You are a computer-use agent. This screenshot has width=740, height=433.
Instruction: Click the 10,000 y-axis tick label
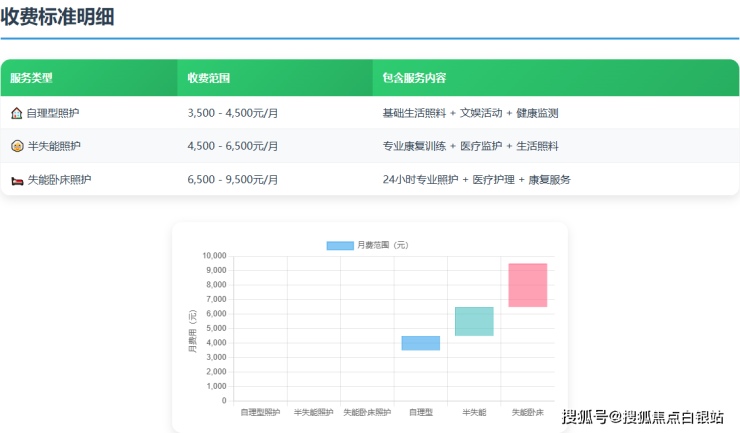pyautogui.click(x=211, y=256)
